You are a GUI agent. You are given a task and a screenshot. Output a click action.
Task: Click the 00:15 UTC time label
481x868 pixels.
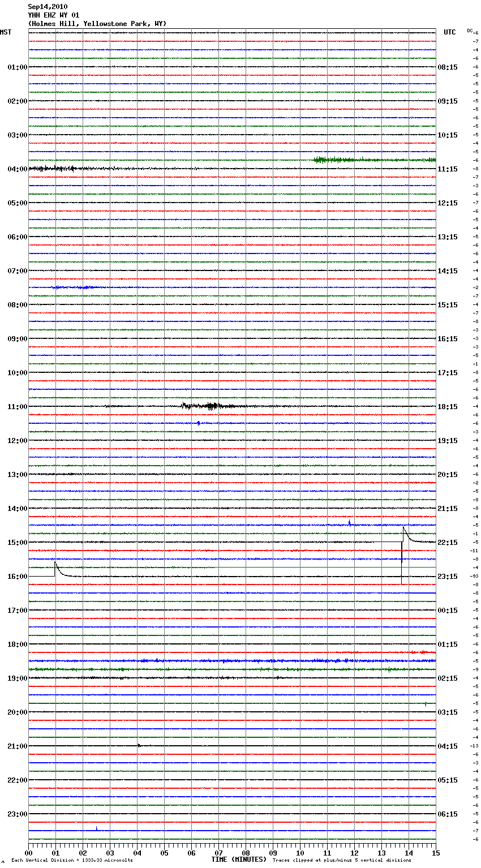448,611
